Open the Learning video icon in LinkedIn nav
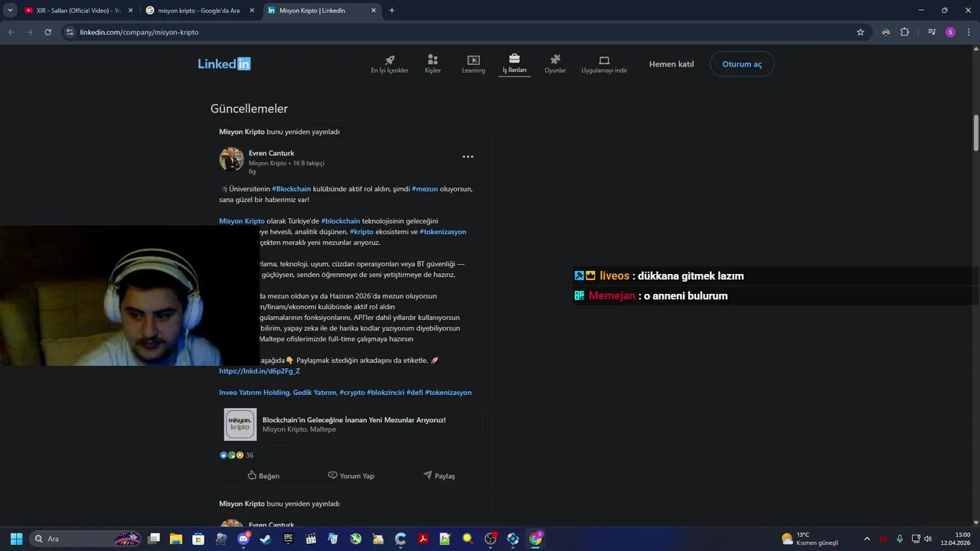980x551 pixels. click(473, 60)
